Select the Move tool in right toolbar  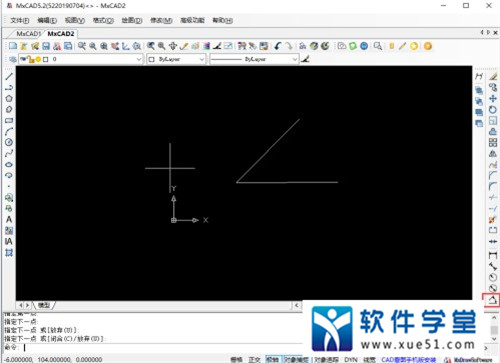point(493,99)
